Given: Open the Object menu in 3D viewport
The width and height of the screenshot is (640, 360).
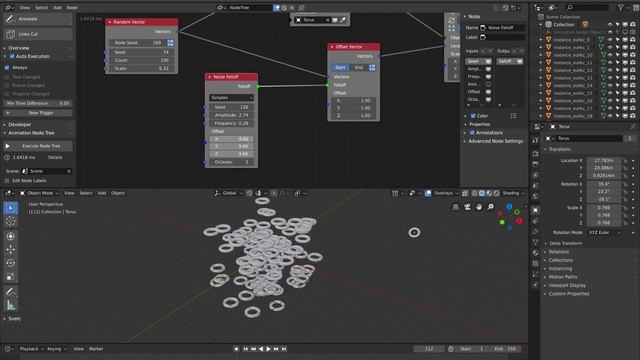Looking at the screenshot, I should point(118,193).
